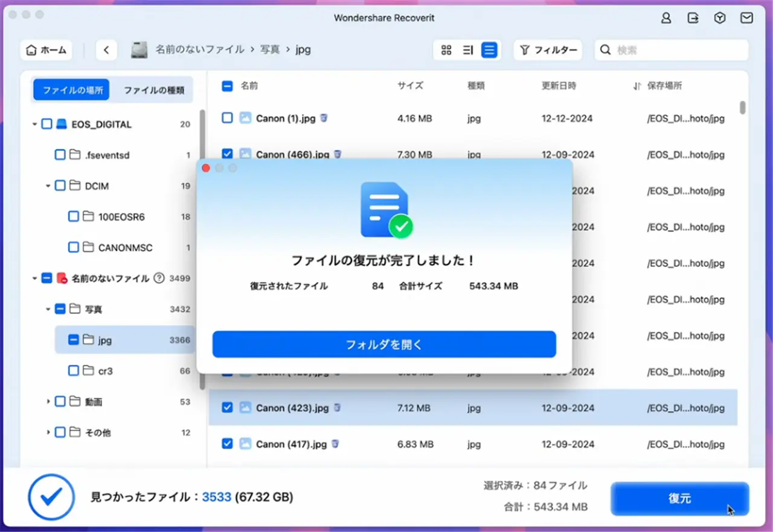Open the user account icon
This screenshot has width=773, height=532.
[666, 18]
